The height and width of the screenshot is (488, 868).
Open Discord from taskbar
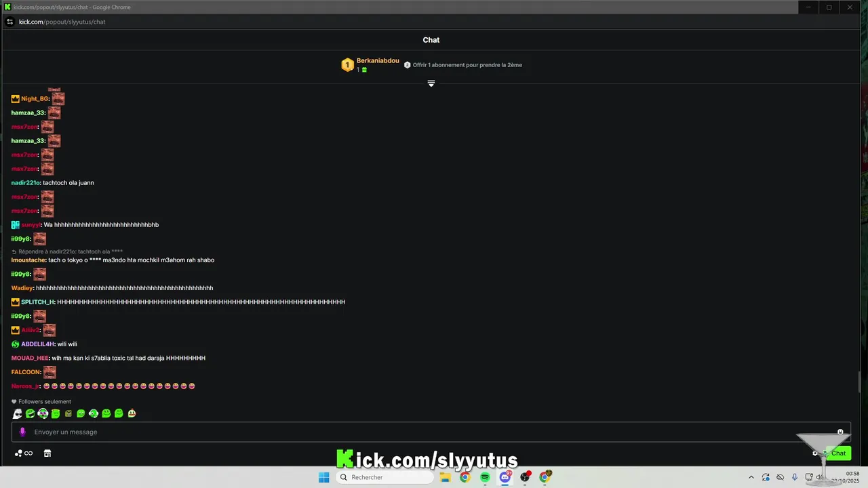coord(505,477)
